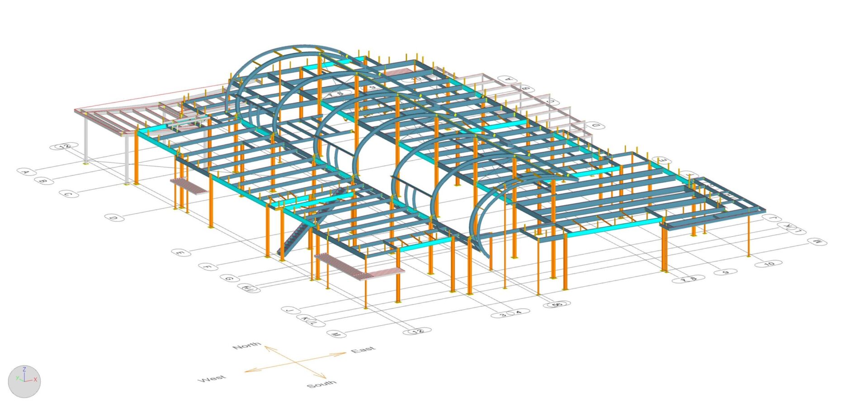Select grid bubble E at the east end
Image resolution: width=868 pixels, height=406 pixels.
pyautogui.click(x=662, y=160)
